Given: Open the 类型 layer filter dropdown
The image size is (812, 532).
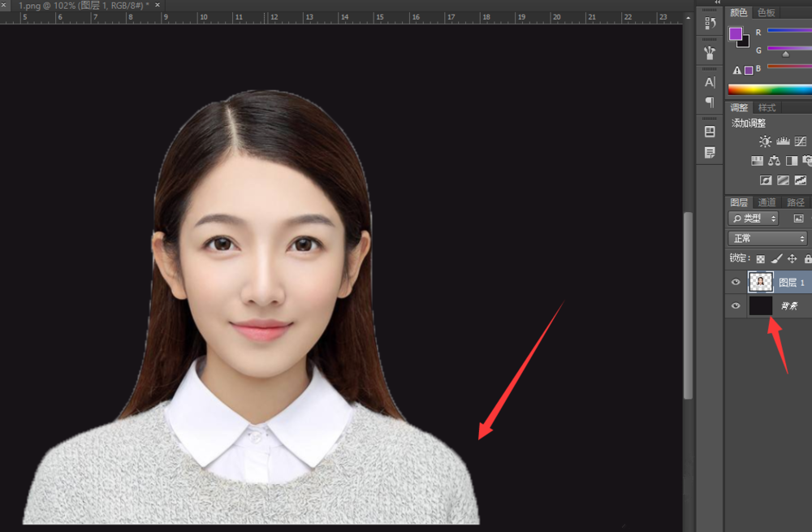Looking at the screenshot, I should (754, 218).
